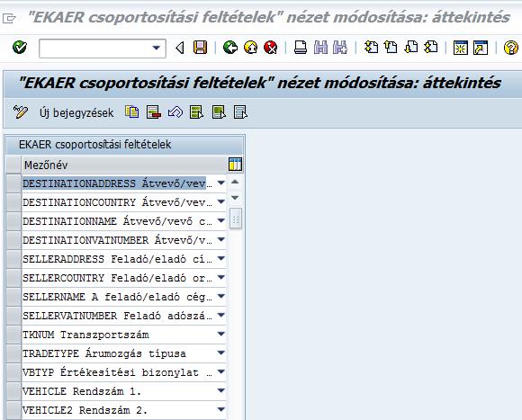The height and width of the screenshot is (420, 522).
Task: Open dropdown for SELLERVATNUMBER row
Action: click(x=220, y=316)
